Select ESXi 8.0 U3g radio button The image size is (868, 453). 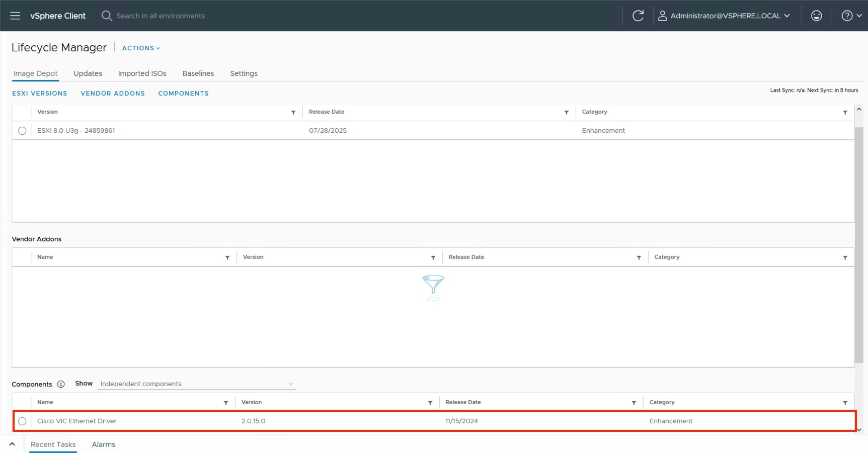coord(22,131)
